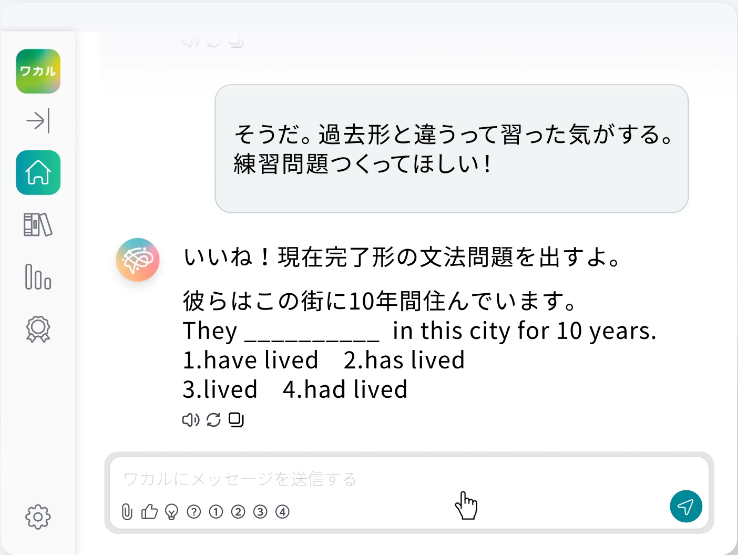
Task: Click the paperclip attach file icon
Action: point(127,512)
